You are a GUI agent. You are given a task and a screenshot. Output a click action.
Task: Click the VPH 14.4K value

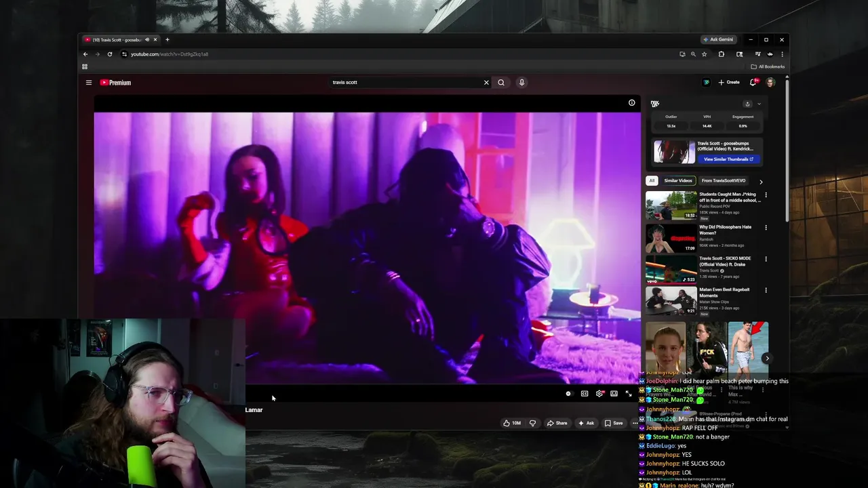pos(707,126)
